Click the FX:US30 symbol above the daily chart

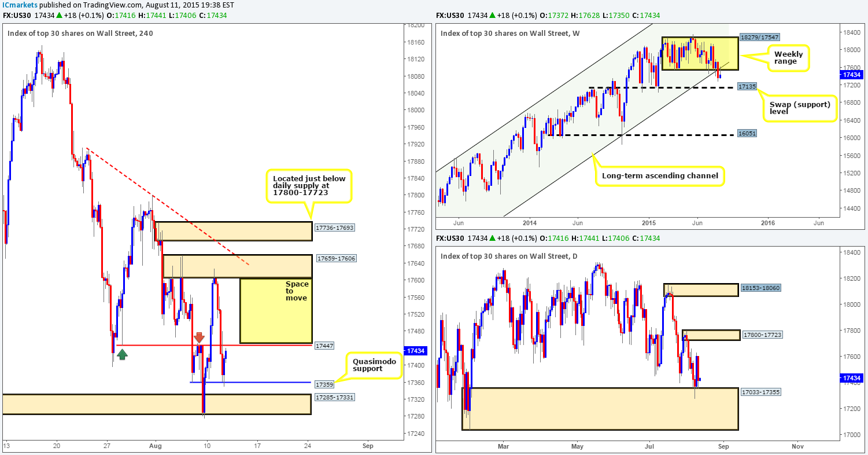coord(449,238)
